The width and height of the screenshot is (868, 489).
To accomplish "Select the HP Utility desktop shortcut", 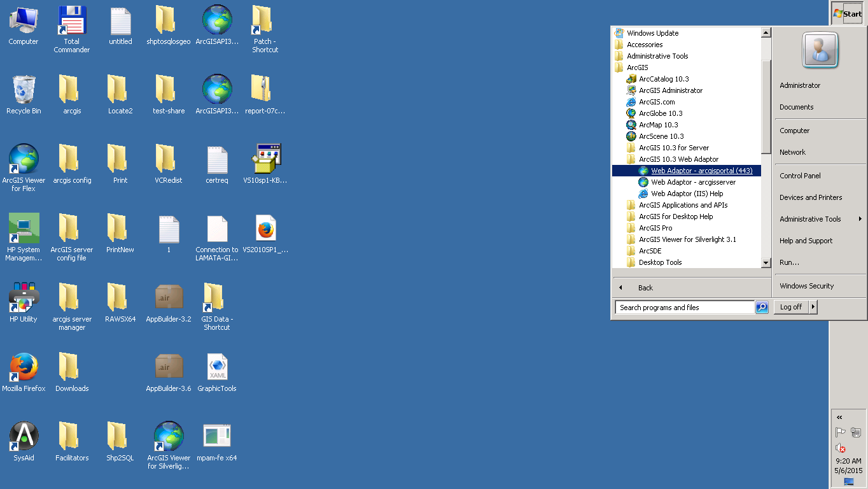I will [x=24, y=303].
